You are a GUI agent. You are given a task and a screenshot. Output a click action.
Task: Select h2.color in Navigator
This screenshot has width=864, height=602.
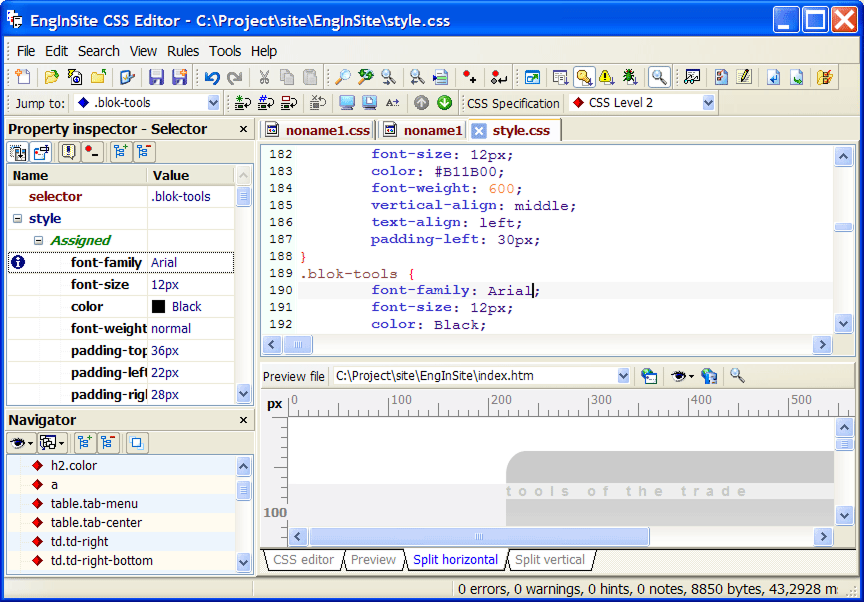click(x=74, y=465)
